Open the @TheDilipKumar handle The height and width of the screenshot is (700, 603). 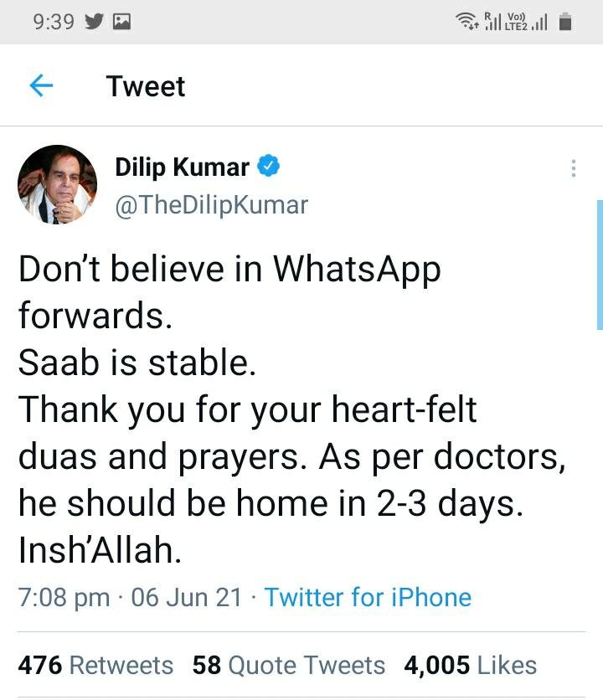212,205
